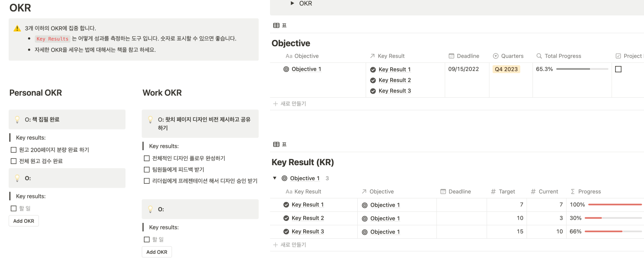Click the lightbulb icon beside 책 집필 완료
This screenshot has height=264, width=644.
pos(17,119)
